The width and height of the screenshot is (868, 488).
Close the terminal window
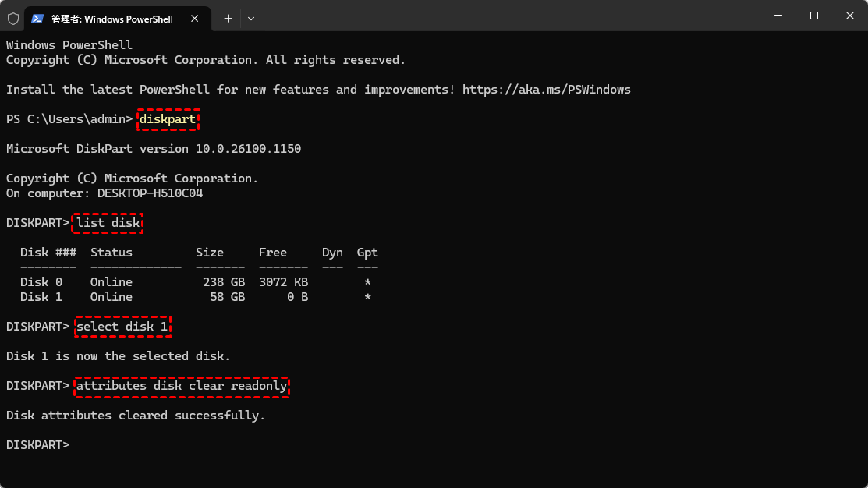(x=849, y=16)
